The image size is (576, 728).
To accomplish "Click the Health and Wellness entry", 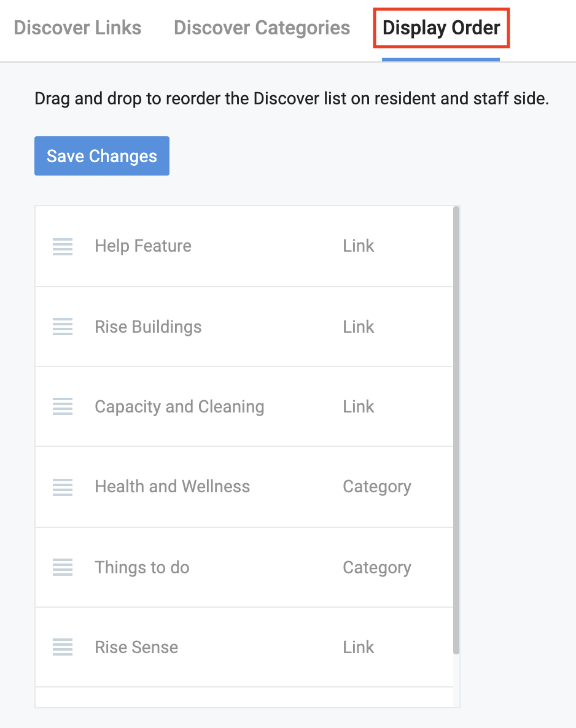I will (172, 487).
